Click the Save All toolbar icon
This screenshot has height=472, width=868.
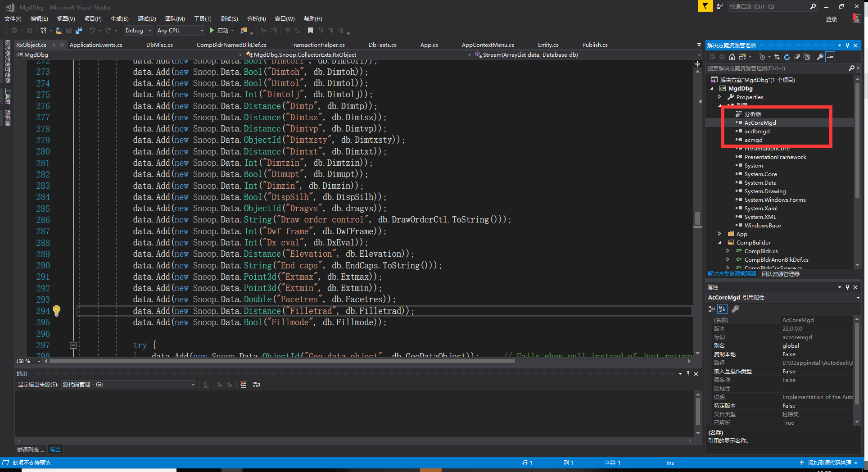(x=79, y=30)
